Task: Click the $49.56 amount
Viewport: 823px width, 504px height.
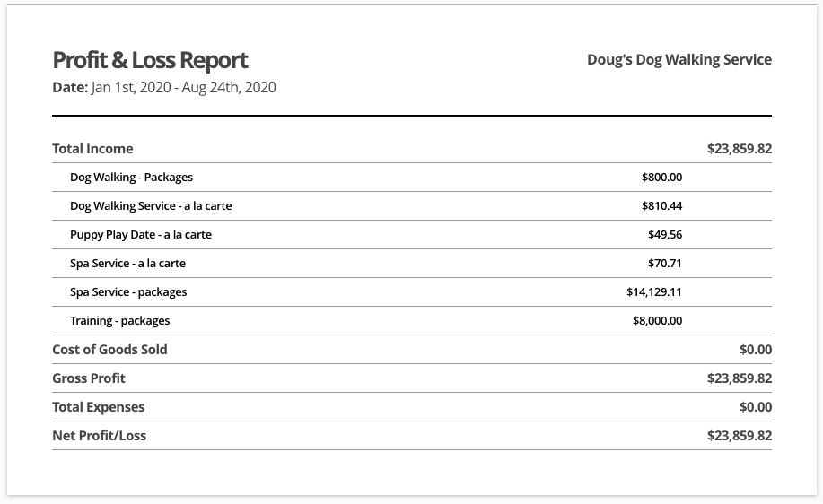Action: (x=665, y=235)
